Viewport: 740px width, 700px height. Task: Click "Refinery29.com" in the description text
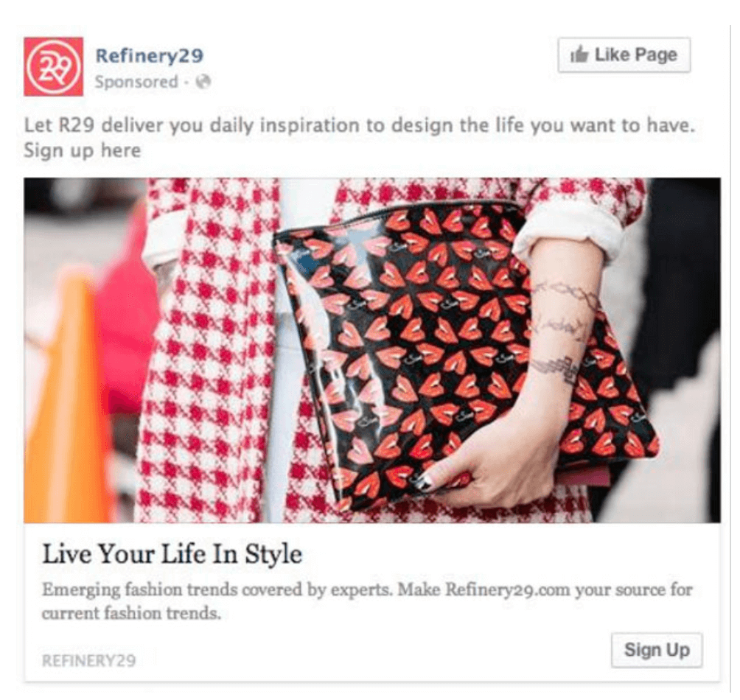point(507,590)
